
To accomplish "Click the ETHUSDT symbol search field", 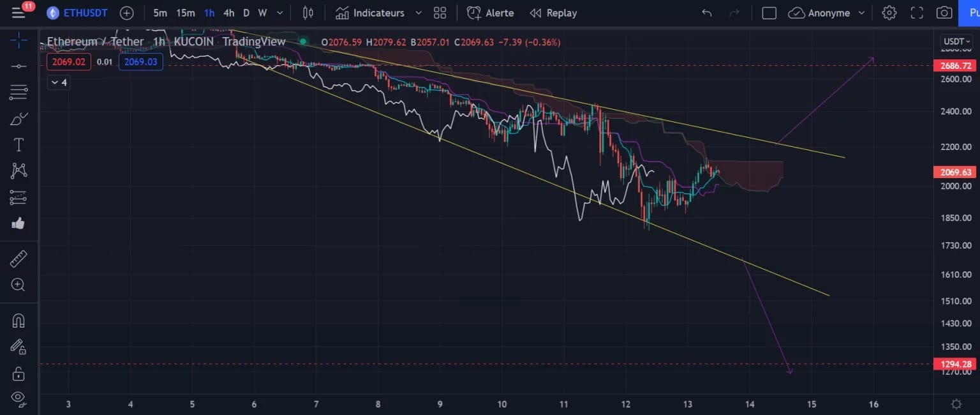I will tap(77, 13).
